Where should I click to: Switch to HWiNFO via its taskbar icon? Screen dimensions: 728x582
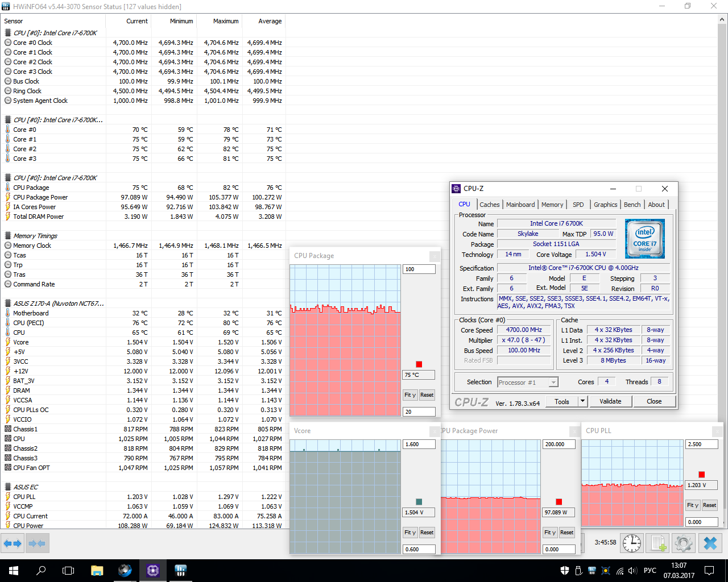(x=181, y=571)
